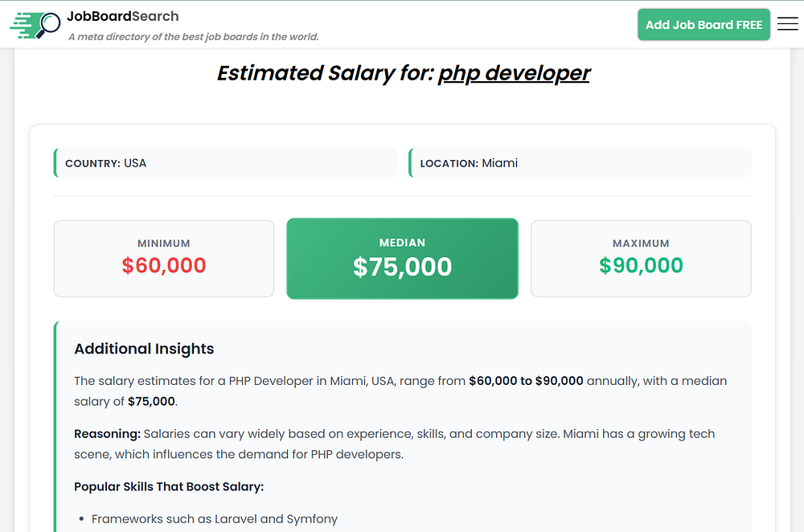Screen dimensions: 804x532
Task: Click the Location: Miami field
Action: pyautogui.click(x=580, y=163)
